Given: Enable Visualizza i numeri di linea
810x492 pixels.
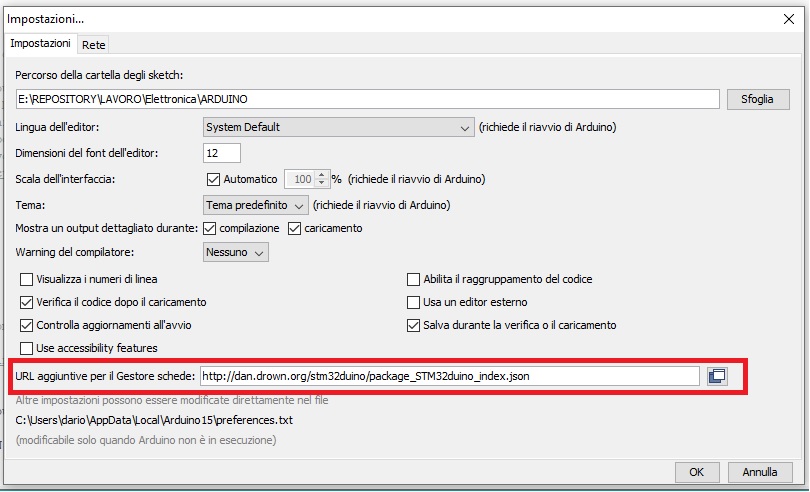Looking at the screenshot, I should click(x=27, y=279).
